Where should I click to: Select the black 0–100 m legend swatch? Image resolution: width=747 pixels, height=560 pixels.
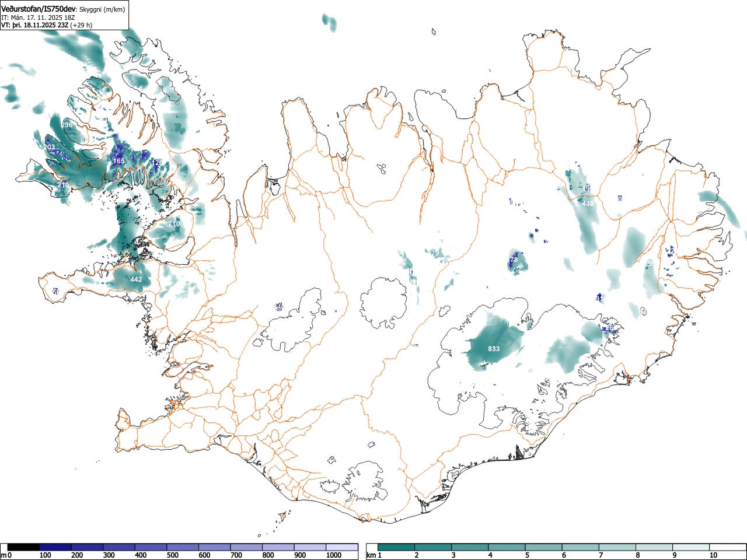[23, 547]
